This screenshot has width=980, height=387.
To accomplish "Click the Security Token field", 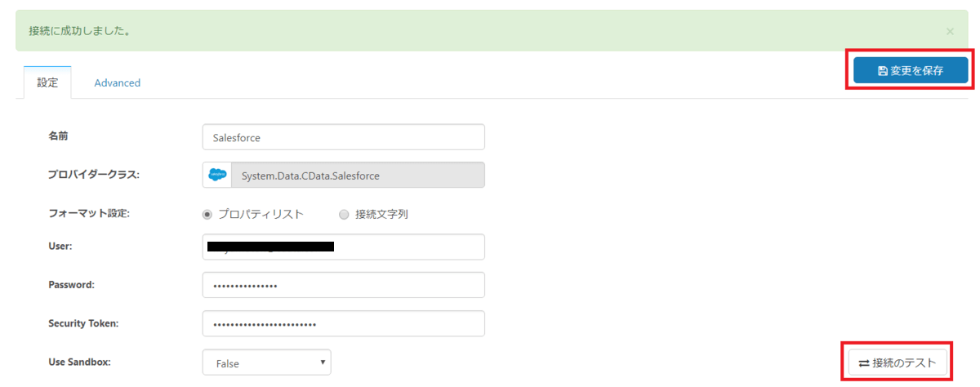I will tap(343, 323).
